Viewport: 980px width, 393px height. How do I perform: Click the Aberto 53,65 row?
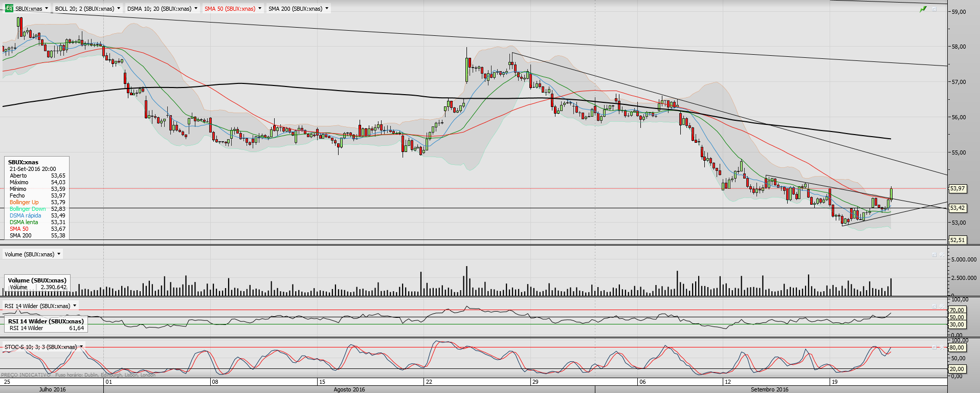click(x=37, y=176)
